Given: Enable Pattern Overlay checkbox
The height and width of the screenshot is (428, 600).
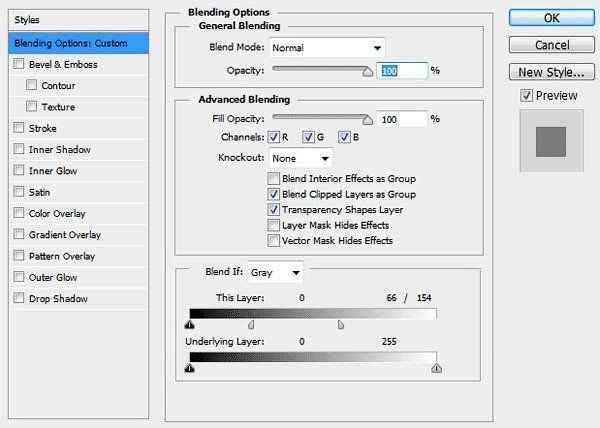Looking at the screenshot, I should coord(19,255).
